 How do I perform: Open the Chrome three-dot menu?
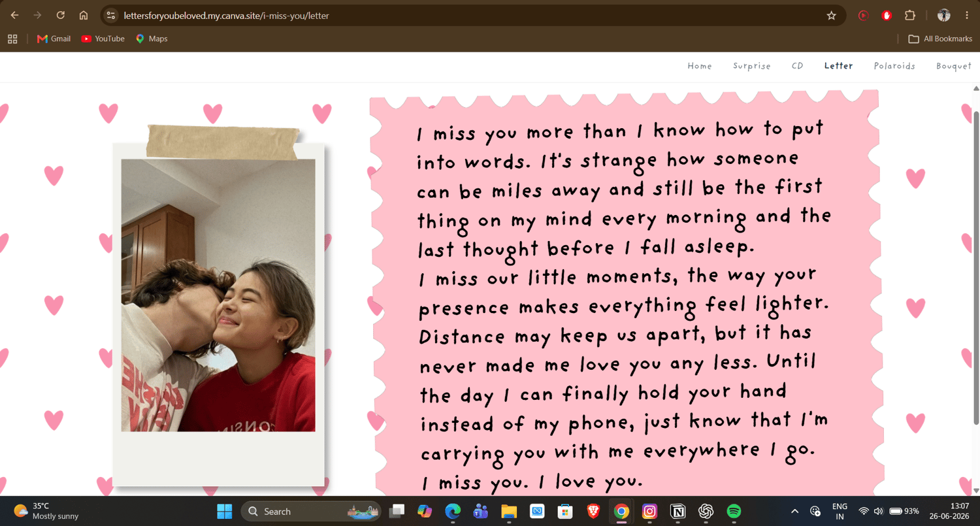[x=967, y=15]
